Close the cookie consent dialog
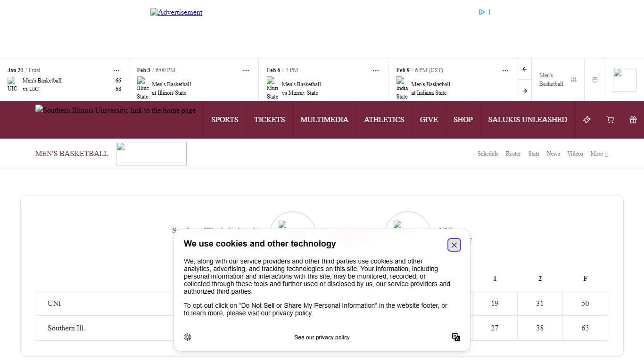This screenshot has height=362, width=644. tap(454, 245)
